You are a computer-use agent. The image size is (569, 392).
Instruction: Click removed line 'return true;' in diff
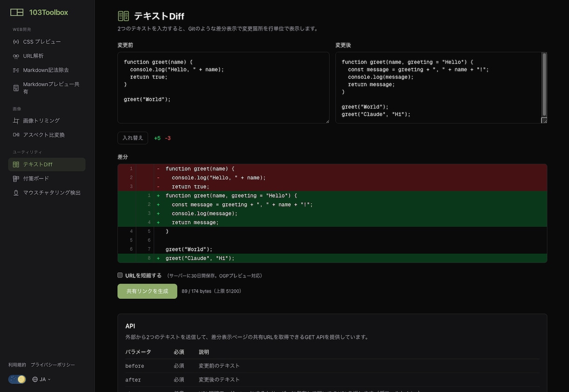(332, 186)
